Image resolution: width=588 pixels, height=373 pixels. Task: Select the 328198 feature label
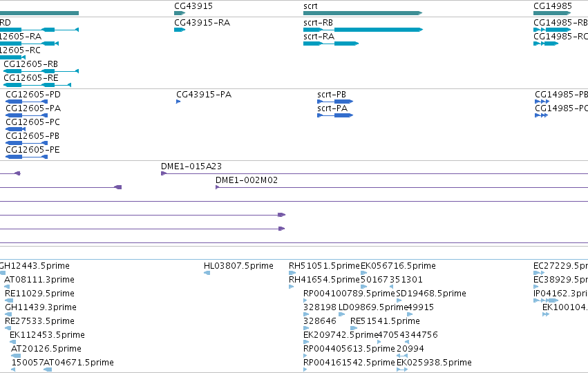(x=320, y=307)
